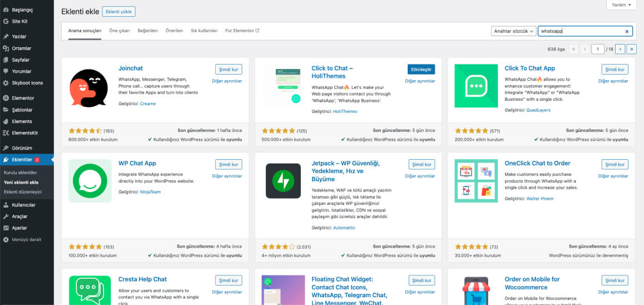Install Jetpack with Şimdi kur
The image size is (644, 305).
click(x=422, y=164)
